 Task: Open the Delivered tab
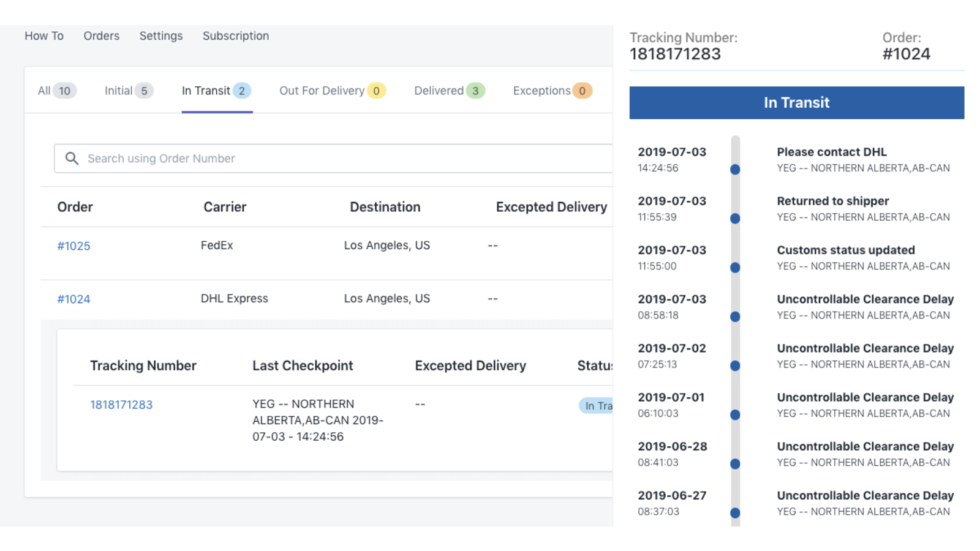coord(450,91)
